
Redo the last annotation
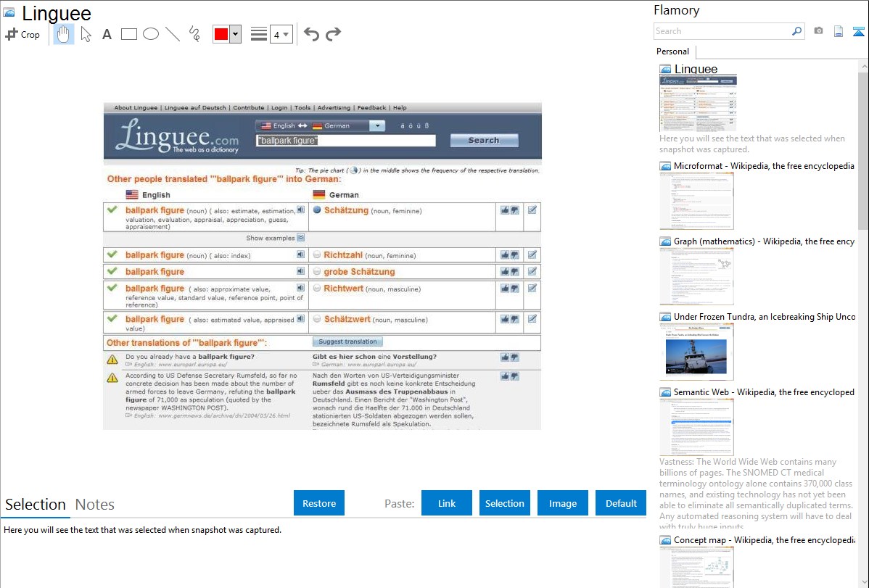click(333, 34)
